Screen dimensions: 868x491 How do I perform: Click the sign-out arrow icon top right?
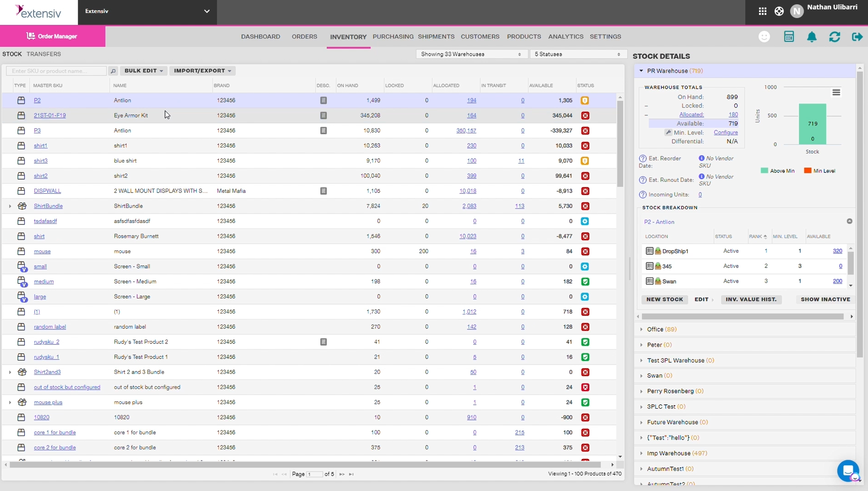pos(857,37)
